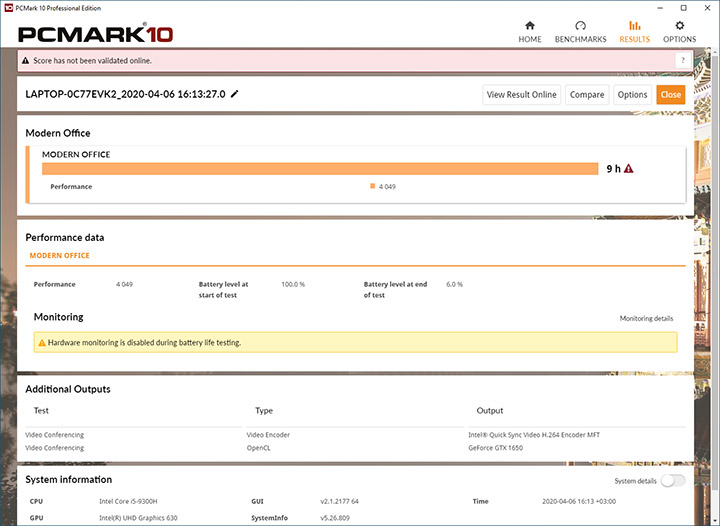Click the Performance label under the orange bar
The image size is (720, 526).
click(x=71, y=186)
